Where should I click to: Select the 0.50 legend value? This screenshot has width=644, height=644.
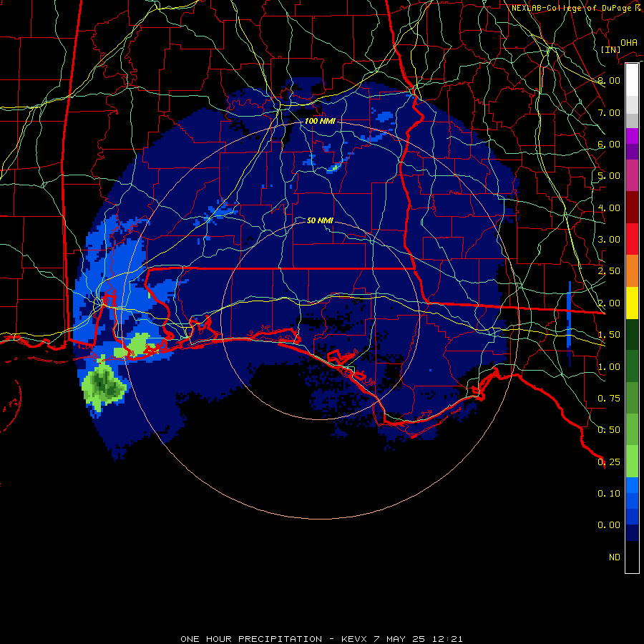click(609, 430)
